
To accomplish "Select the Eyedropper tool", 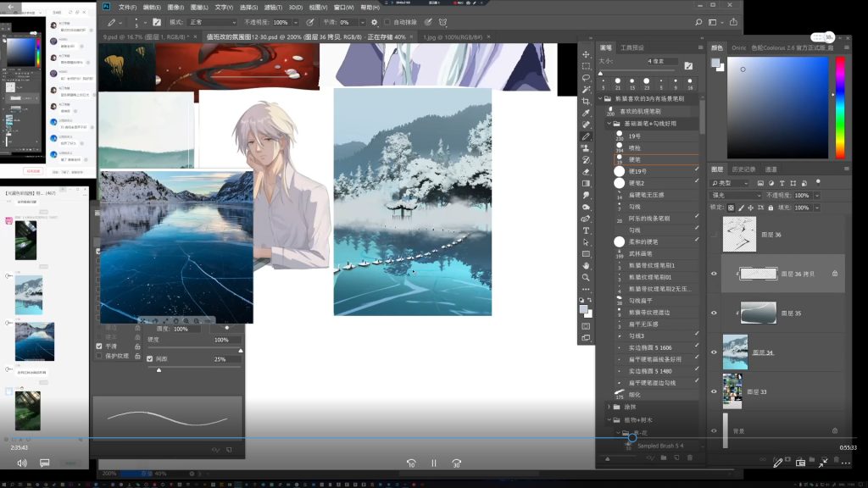I will click(x=586, y=113).
